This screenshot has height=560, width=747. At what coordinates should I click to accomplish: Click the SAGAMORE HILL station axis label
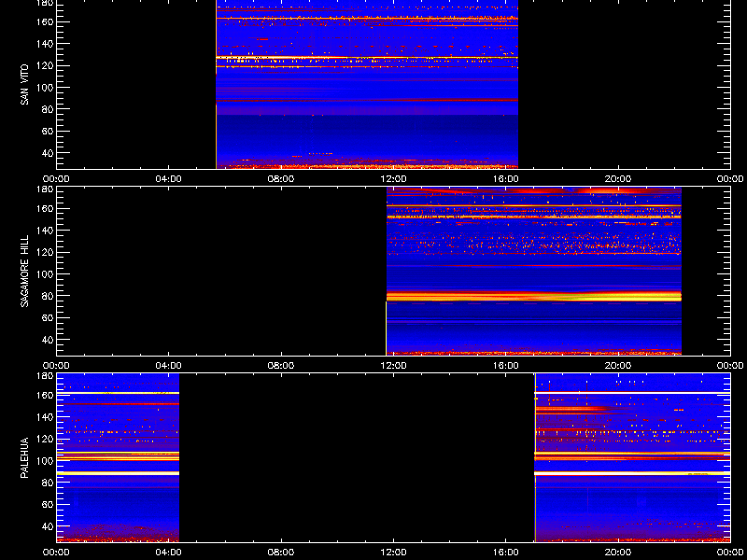point(24,271)
